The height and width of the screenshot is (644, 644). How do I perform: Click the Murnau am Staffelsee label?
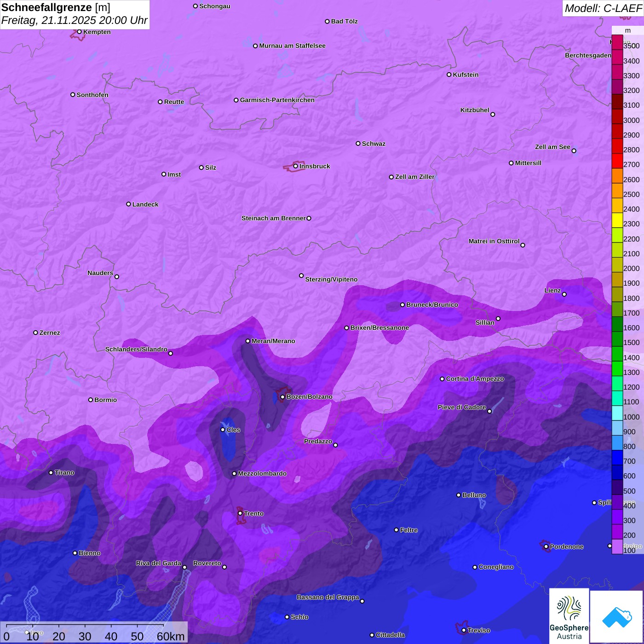coord(292,46)
